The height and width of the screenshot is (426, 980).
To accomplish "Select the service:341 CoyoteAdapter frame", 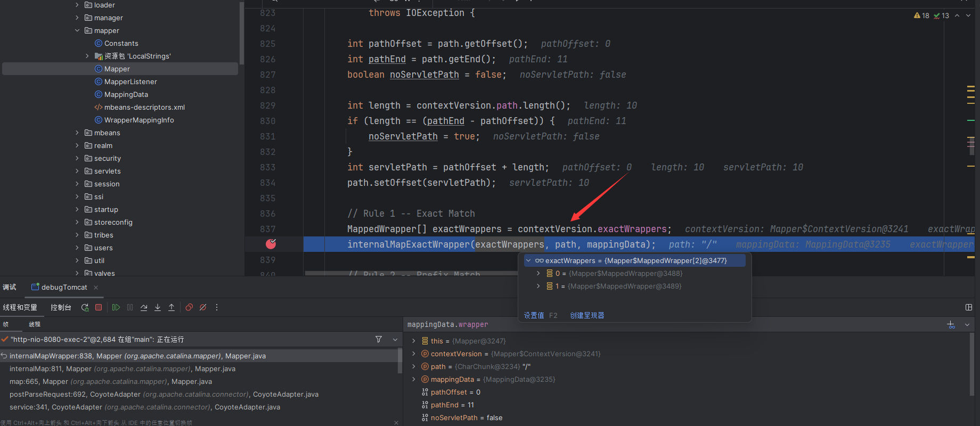I will [x=199, y=407].
